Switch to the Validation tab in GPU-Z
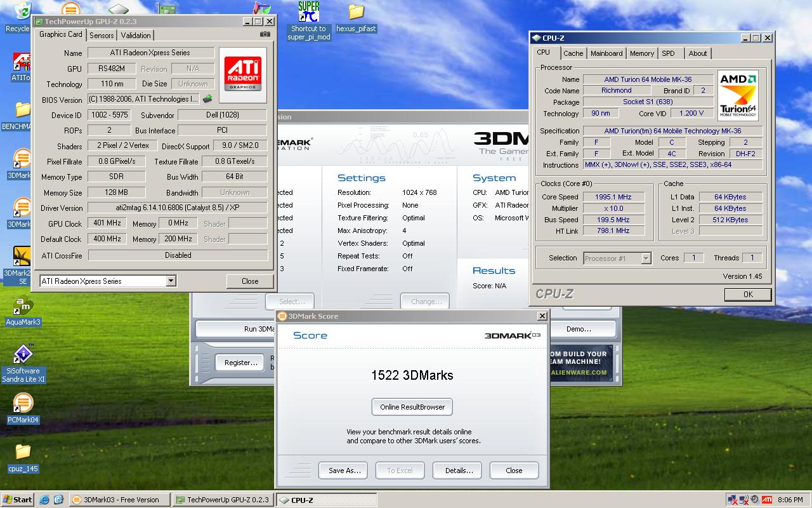 (136, 36)
